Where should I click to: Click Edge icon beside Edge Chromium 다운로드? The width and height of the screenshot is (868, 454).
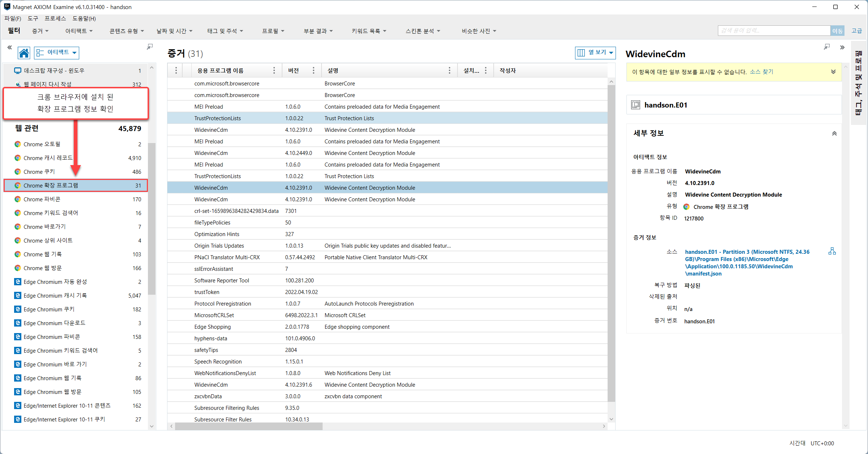click(17, 323)
